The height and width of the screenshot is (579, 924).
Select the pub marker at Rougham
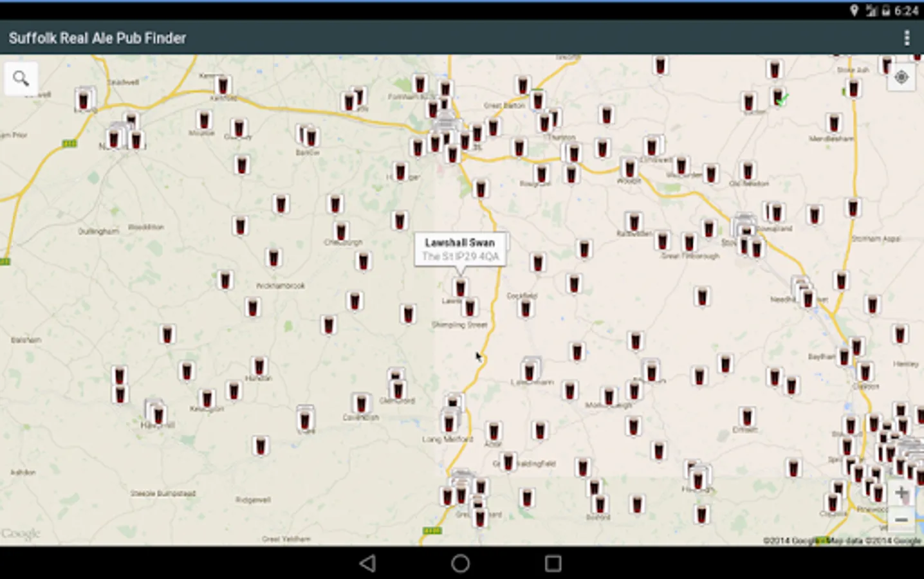point(541,173)
